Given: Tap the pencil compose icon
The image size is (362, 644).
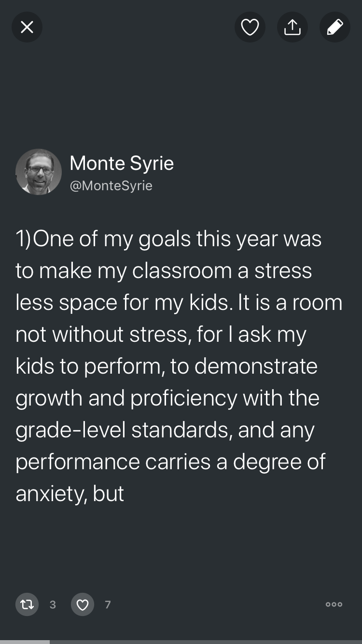Looking at the screenshot, I should pyautogui.click(x=334, y=27).
